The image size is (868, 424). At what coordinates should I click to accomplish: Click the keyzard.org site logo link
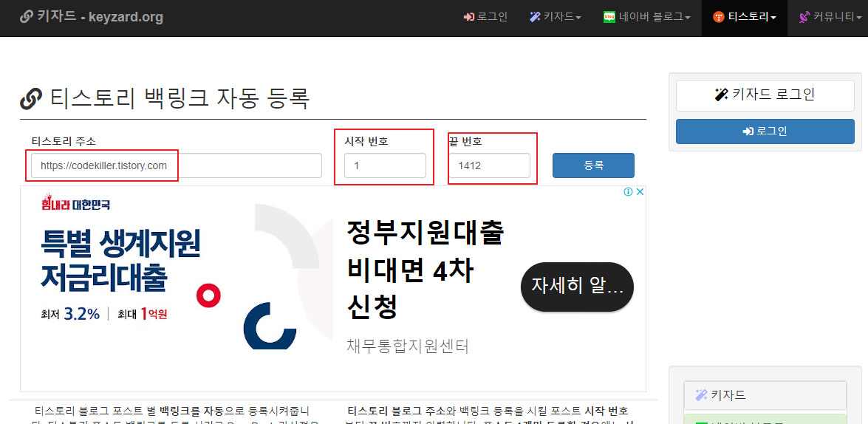(x=92, y=17)
